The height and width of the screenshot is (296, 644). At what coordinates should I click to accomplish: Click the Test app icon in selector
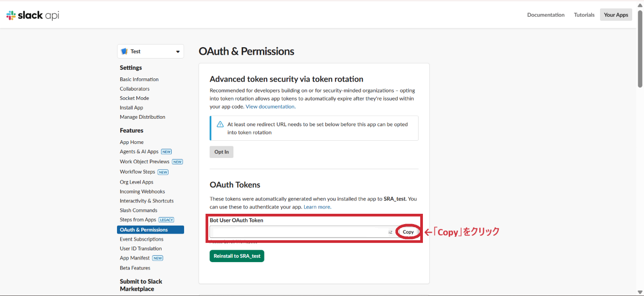click(x=124, y=52)
